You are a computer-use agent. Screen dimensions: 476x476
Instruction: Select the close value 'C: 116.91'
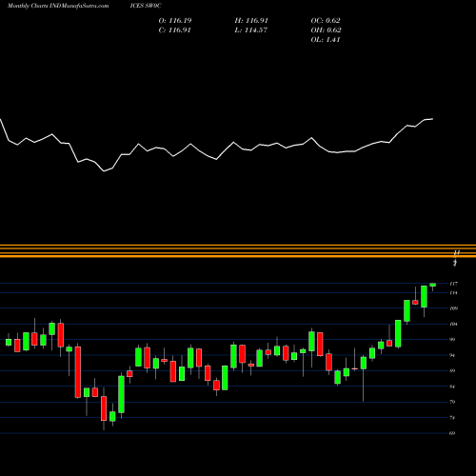(x=175, y=30)
